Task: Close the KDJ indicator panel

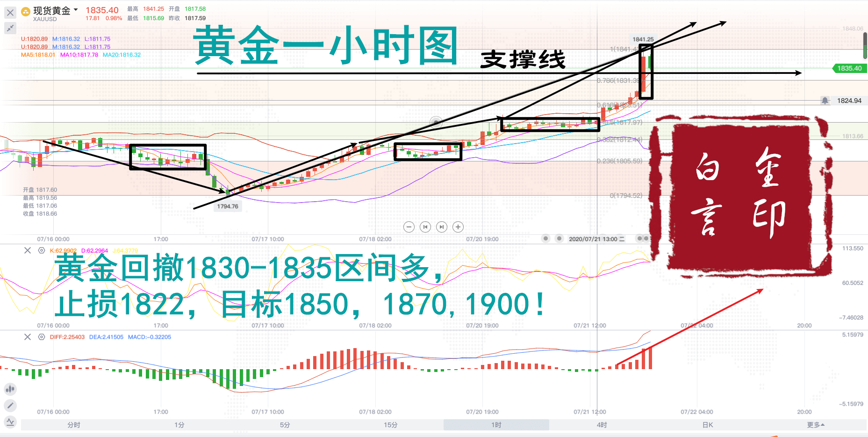Action: click(28, 250)
